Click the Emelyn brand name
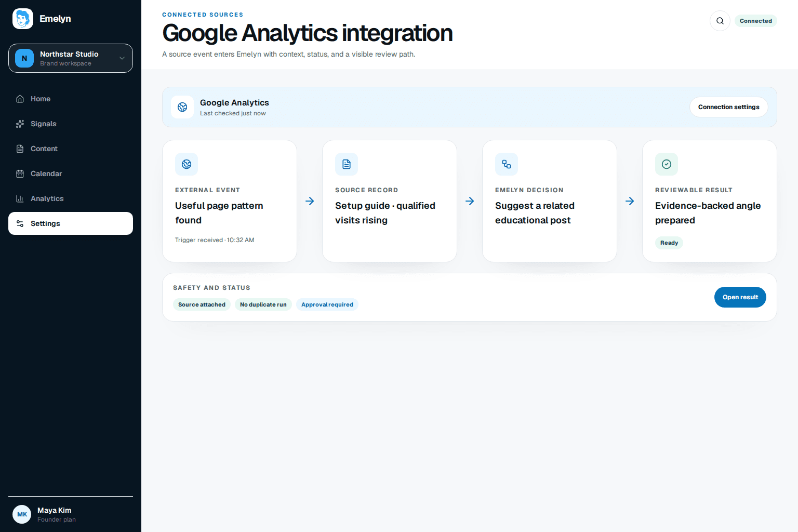 pyautogui.click(x=55, y=19)
